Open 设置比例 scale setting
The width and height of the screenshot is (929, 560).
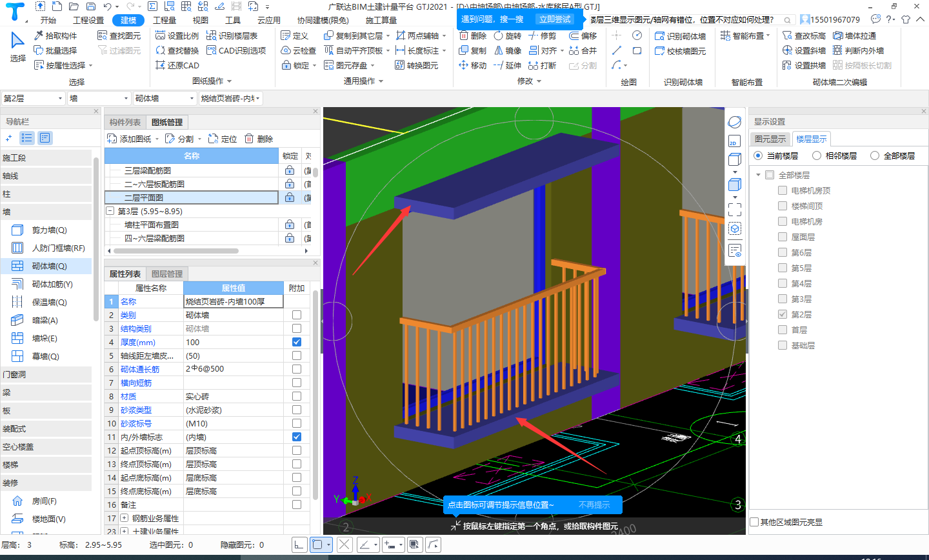pyautogui.click(x=177, y=35)
